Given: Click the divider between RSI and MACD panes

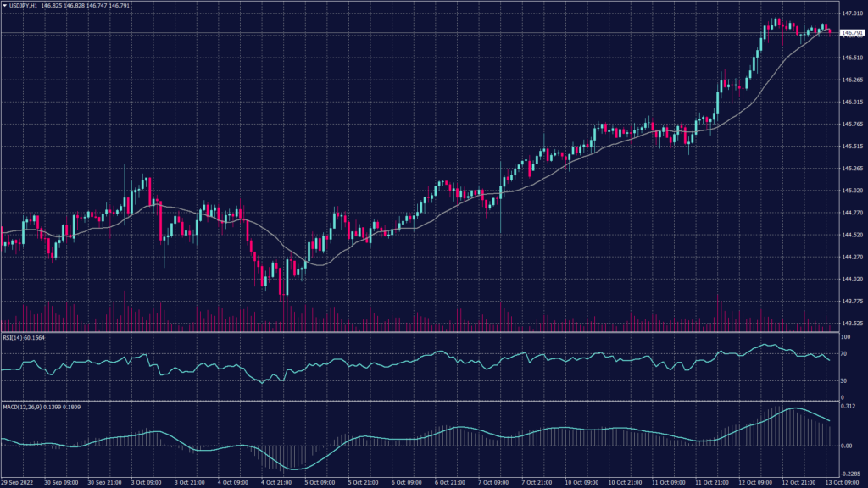Looking at the screenshot, I should [424, 402].
